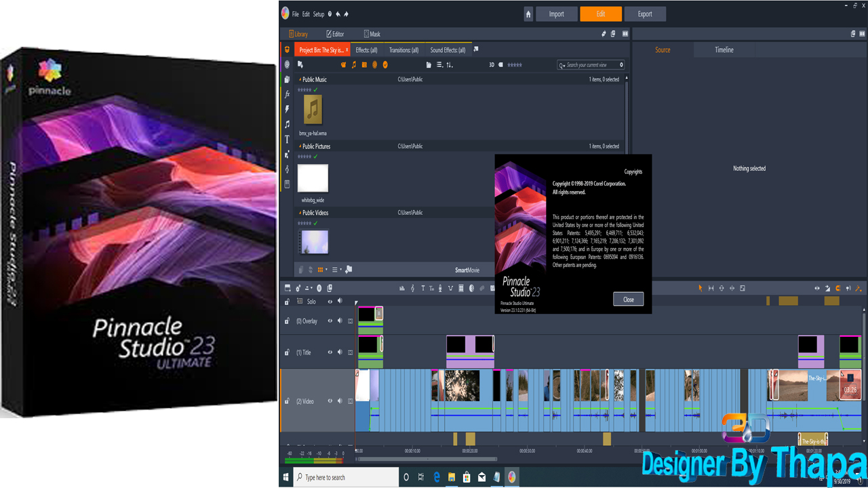Switch to the Editor tab
Screen dimensions: 868x488
coord(335,34)
